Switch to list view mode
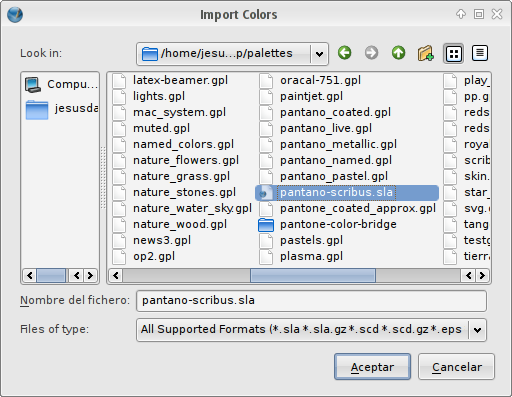512x397 pixels. [x=453, y=53]
